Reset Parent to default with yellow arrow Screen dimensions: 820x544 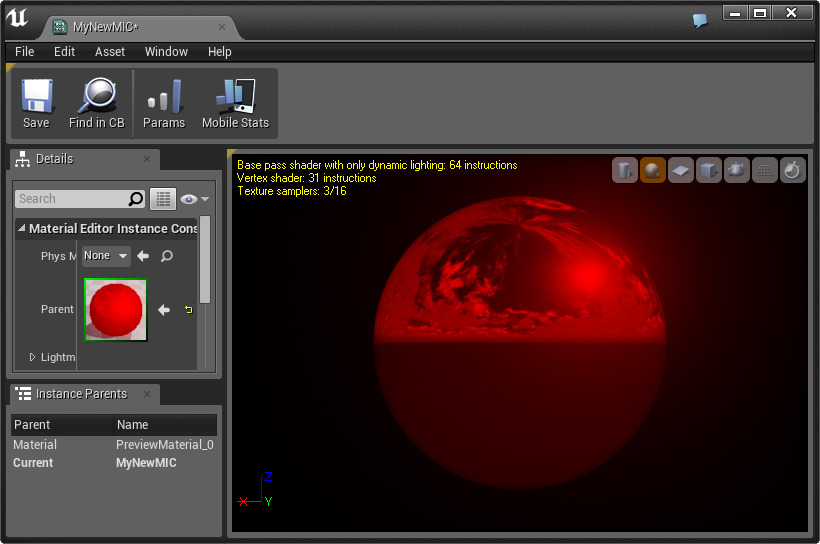tap(188, 310)
